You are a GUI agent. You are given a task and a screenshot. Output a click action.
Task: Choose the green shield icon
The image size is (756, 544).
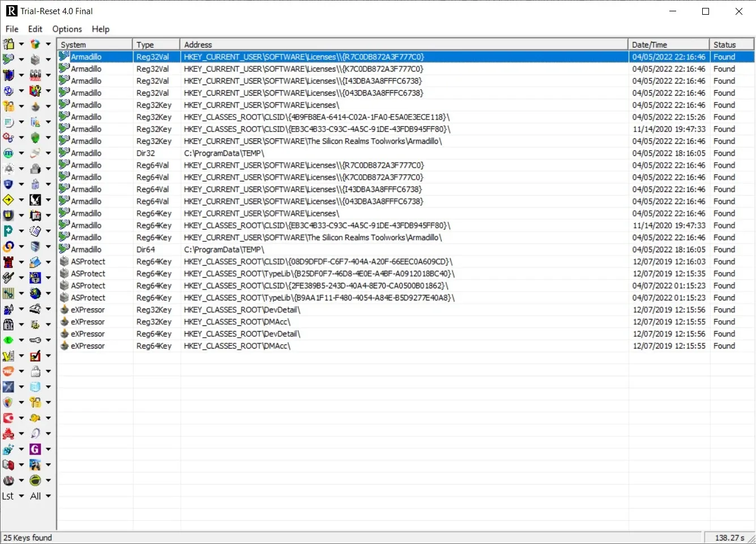35,137
